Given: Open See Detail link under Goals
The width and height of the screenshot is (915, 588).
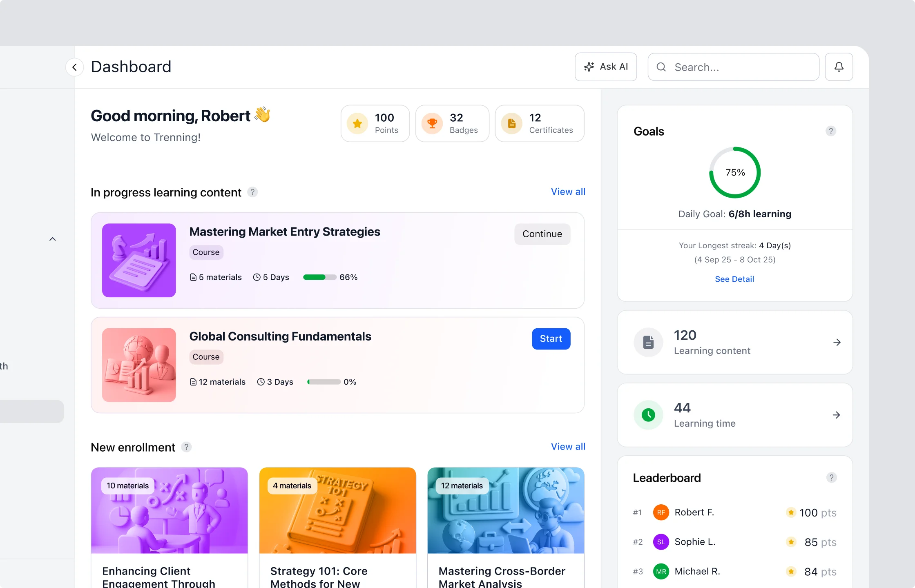Looking at the screenshot, I should pos(734,279).
